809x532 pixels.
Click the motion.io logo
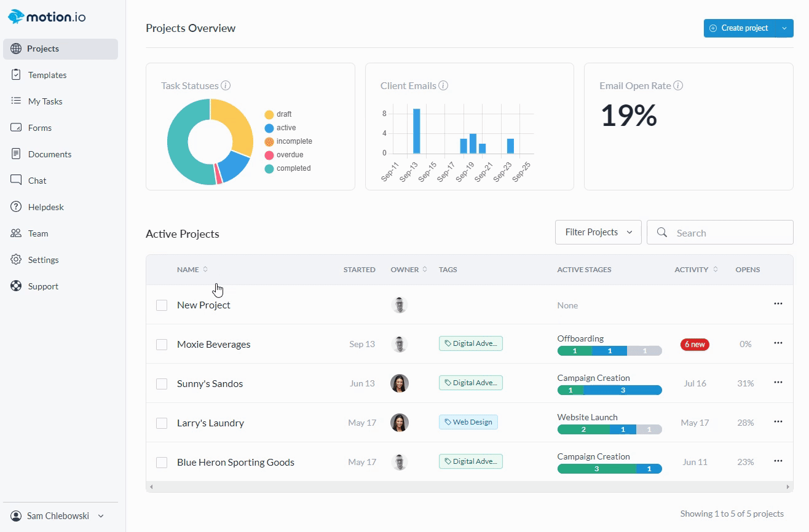(47, 17)
